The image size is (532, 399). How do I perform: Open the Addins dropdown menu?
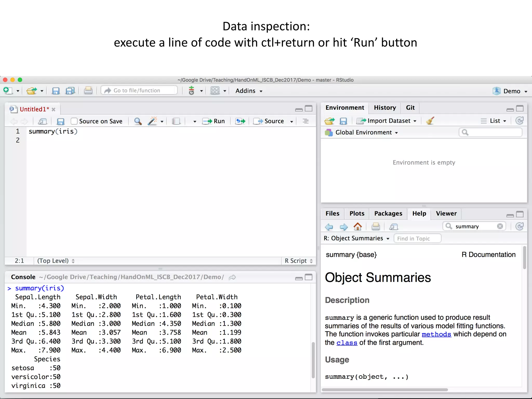[249, 91]
